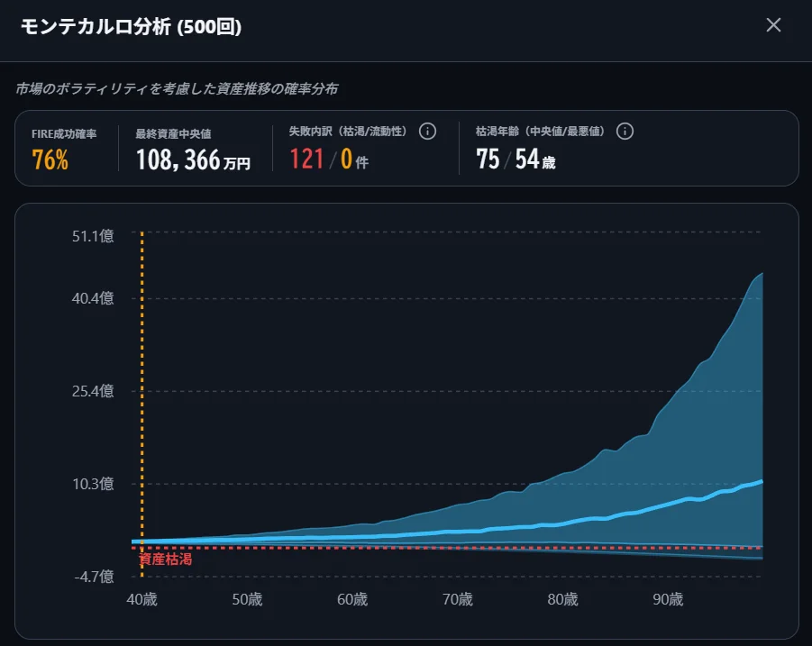Open info icon next to 失敗内訳
The width and height of the screenshot is (812, 646).
pyautogui.click(x=427, y=131)
